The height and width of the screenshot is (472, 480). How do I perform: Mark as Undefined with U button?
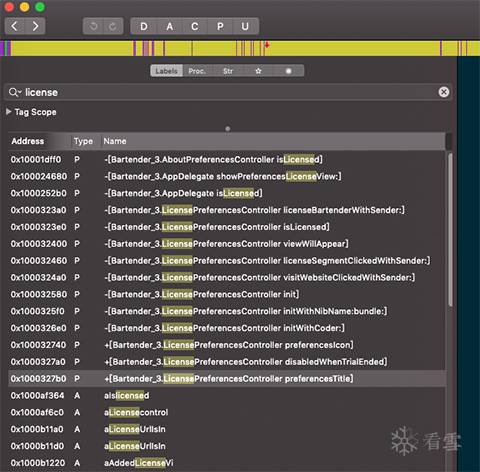(x=245, y=26)
